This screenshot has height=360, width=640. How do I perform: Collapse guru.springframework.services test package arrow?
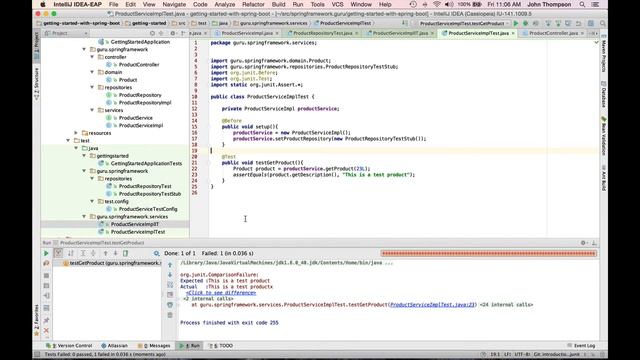[x=84, y=217]
